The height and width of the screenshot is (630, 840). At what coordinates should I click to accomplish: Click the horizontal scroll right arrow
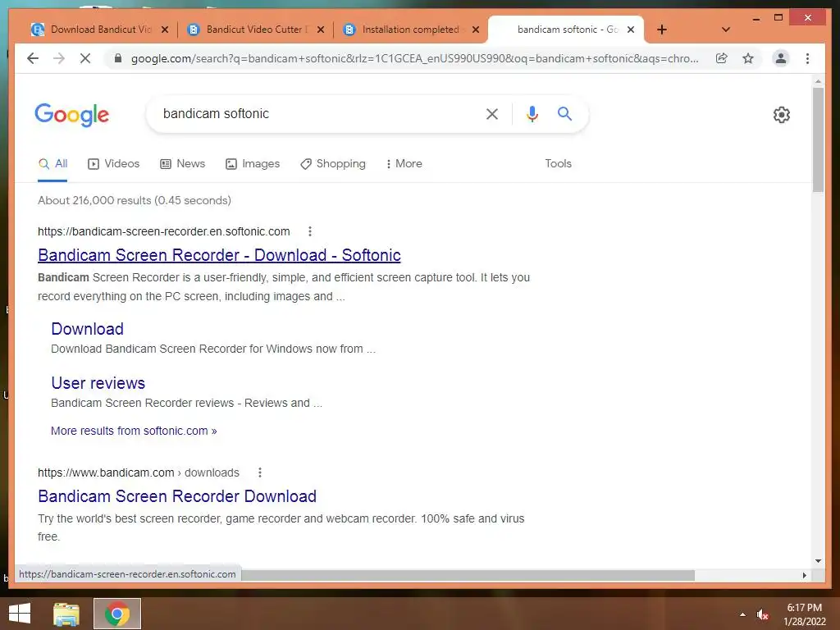804,575
